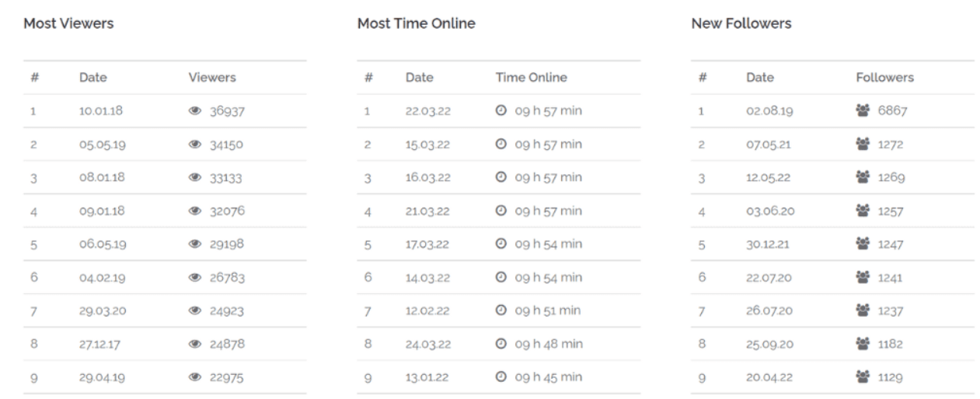Click date 10.01.18 in Most Viewers
Image resolution: width=980 pixels, height=399 pixels.
point(101,111)
